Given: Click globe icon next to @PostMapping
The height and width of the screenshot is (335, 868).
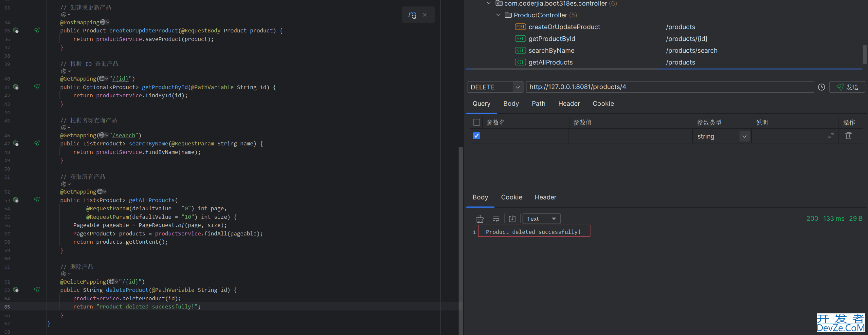Looking at the screenshot, I should (103, 22).
